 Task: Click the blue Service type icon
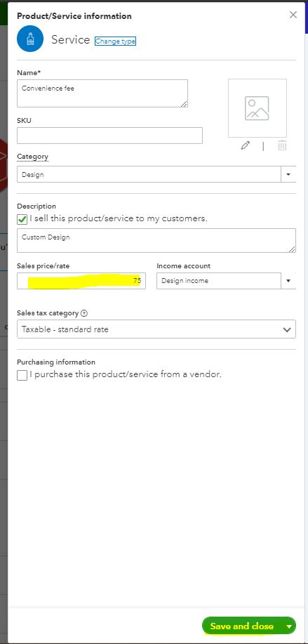pyautogui.click(x=30, y=39)
